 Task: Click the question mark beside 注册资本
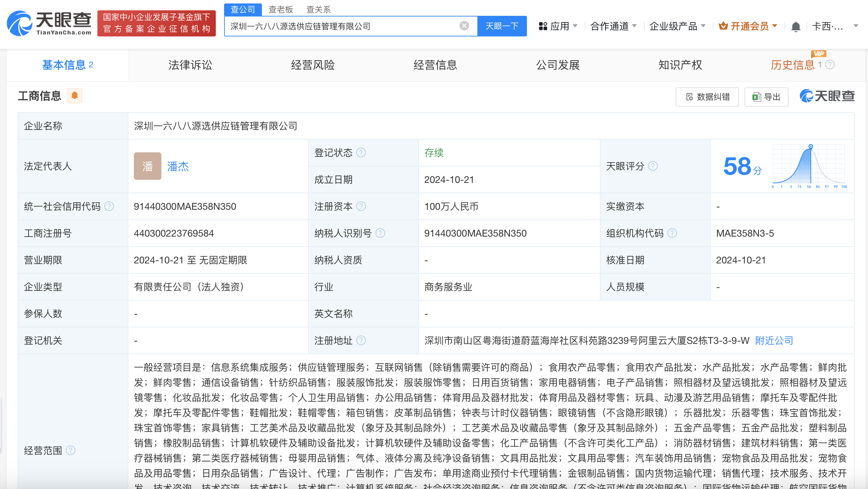362,206
